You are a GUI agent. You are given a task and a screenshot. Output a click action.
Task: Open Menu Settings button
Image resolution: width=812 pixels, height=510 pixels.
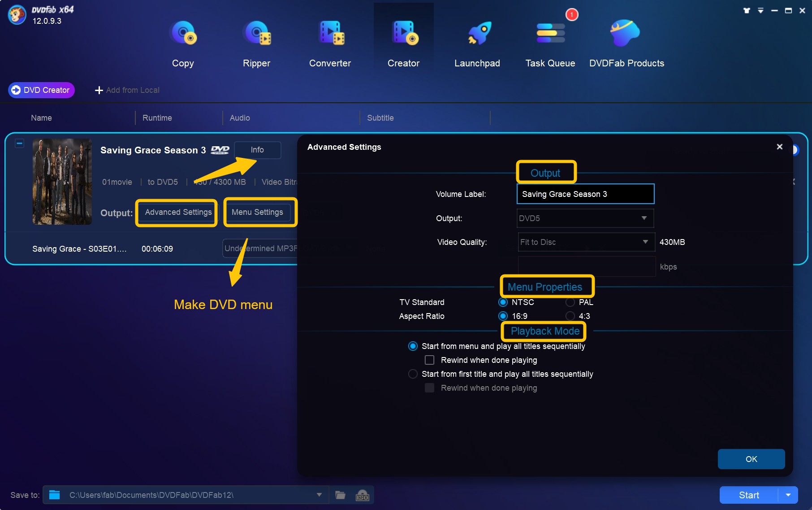[257, 212]
